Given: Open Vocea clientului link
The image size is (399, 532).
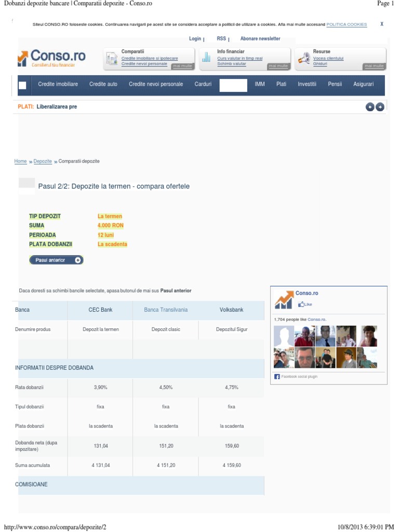Looking at the screenshot, I should pyautogui.click(x=328, y=58).
